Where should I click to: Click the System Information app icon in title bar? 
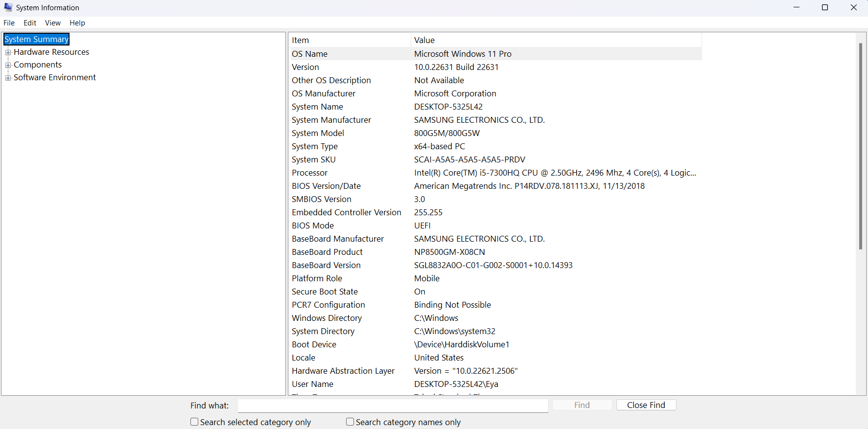8,7
